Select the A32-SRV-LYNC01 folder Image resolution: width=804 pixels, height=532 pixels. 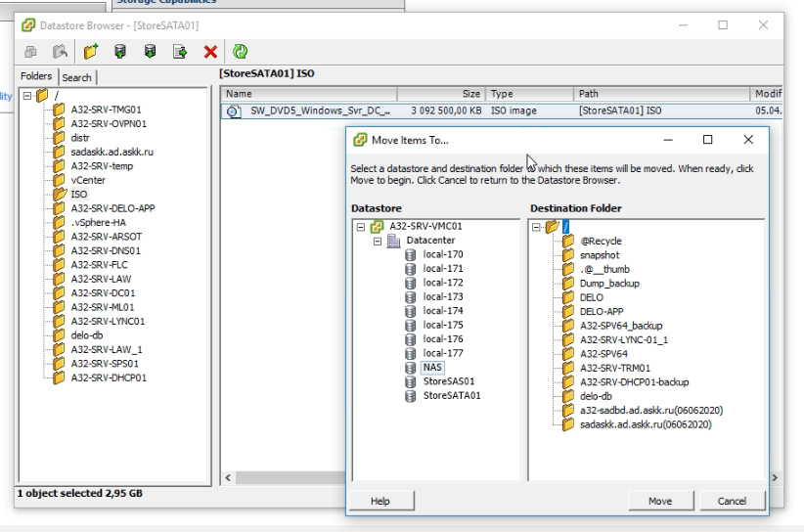(108, 322)
